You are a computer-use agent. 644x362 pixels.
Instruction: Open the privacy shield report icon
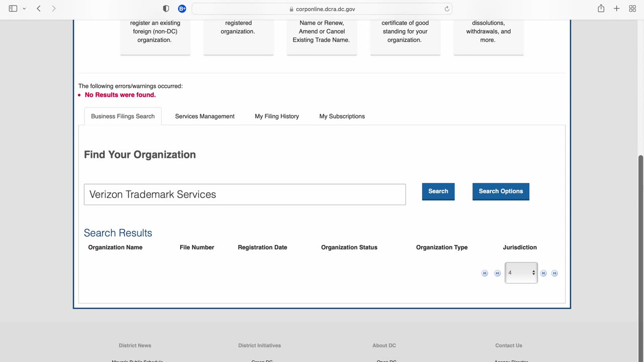[166, 9]
